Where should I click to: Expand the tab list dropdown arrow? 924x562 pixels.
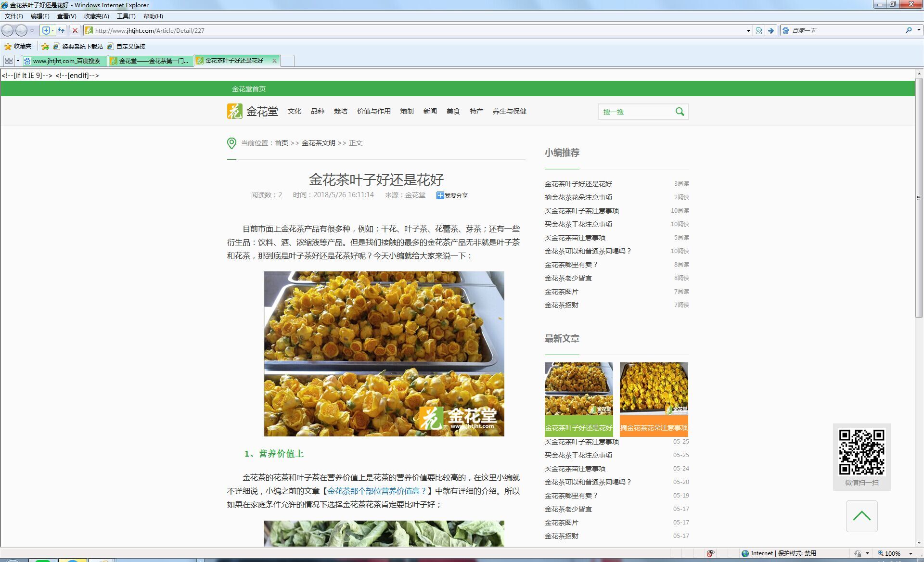coord(18,61)
